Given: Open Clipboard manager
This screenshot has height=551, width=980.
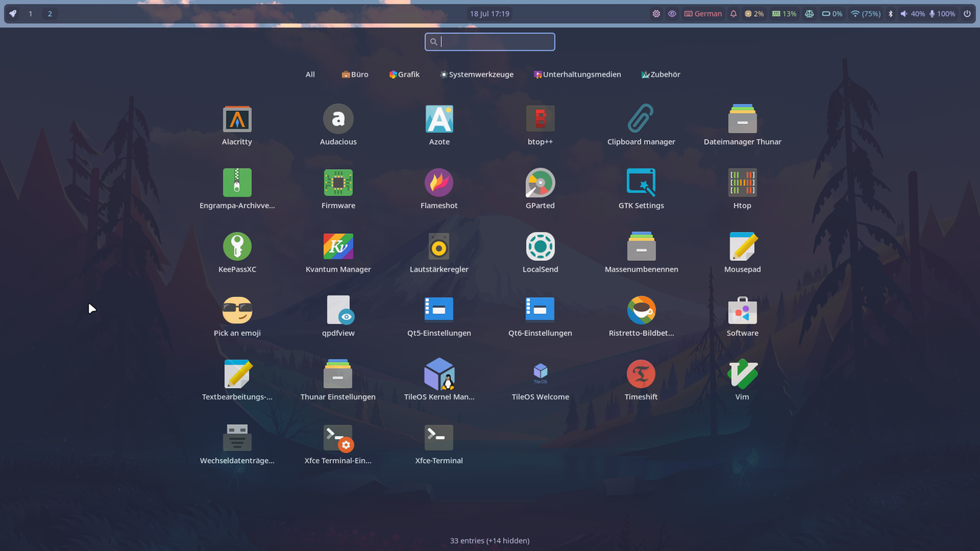Looking at the screenshot, I should click(x=642, y=125).
